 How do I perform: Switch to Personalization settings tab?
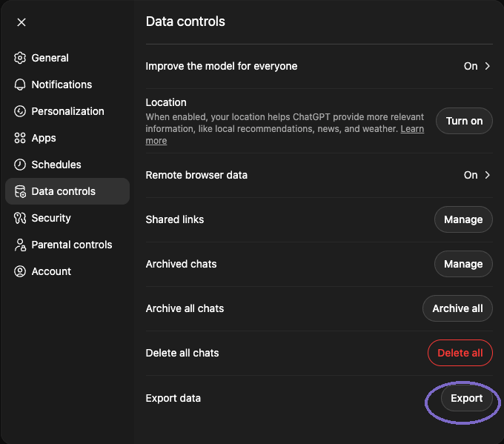tap(67, 111)
